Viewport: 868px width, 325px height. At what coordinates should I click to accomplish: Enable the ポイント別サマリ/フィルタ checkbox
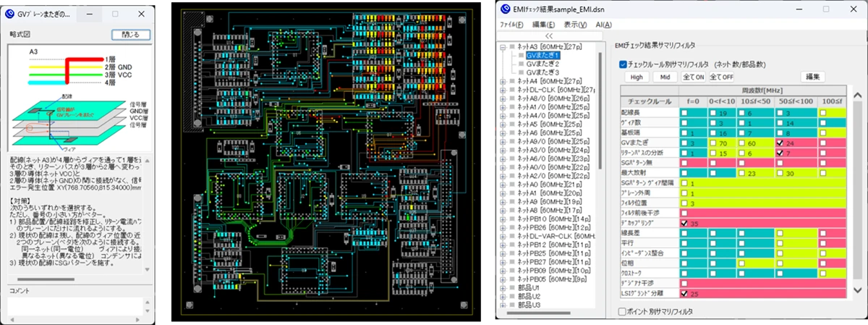(624, 311)
